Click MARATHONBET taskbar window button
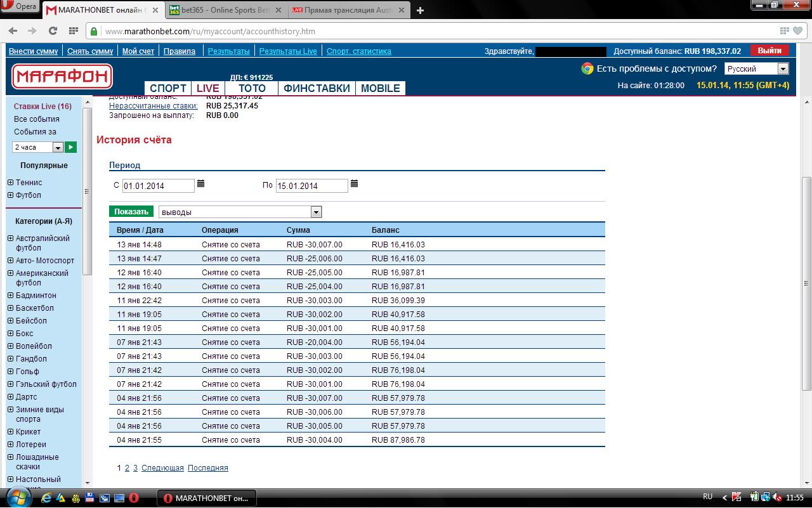Image resolution: width=812 pixels, height=508 pixels. (x=206, y=498)
